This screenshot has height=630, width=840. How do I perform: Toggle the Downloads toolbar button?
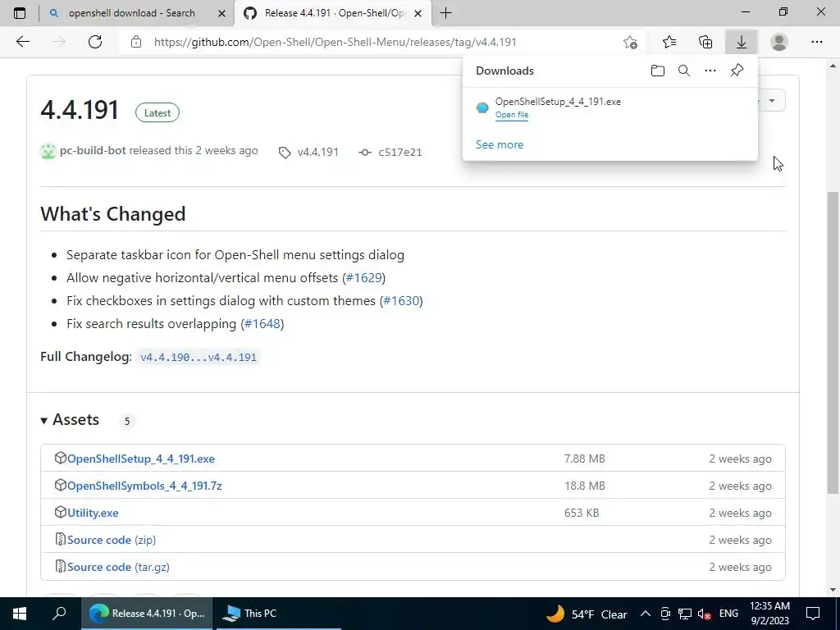point(742,42)
